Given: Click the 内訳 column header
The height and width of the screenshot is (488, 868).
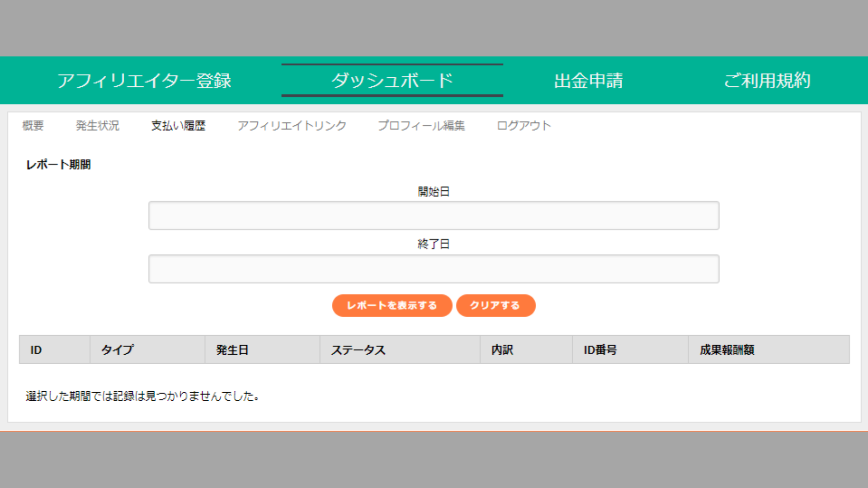Looking at the screenshot, I should pyautogui.click(x=526, y=350).
